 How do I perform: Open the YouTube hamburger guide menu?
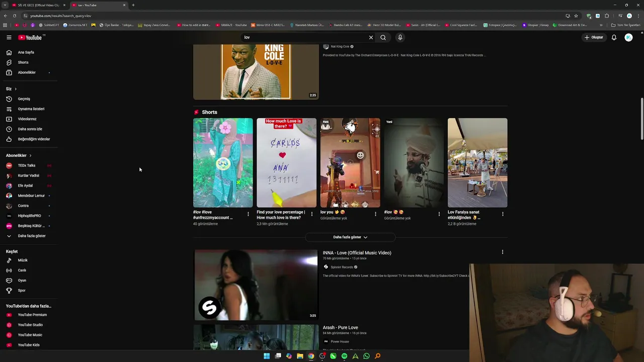click(x=9, y=37)
